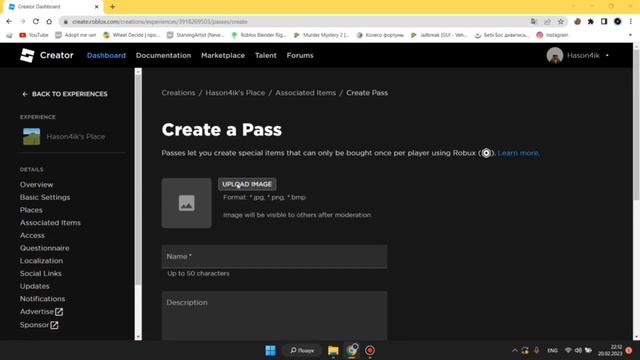Screen dimensions: 640x360
Task: Open the YouTube bookmark
Action: pyautogui.click(x=34, y=35)
